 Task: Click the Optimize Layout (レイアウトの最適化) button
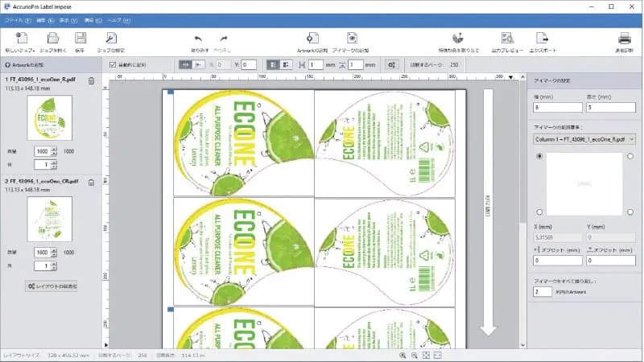pyautogui.click(x=52, y=286)
